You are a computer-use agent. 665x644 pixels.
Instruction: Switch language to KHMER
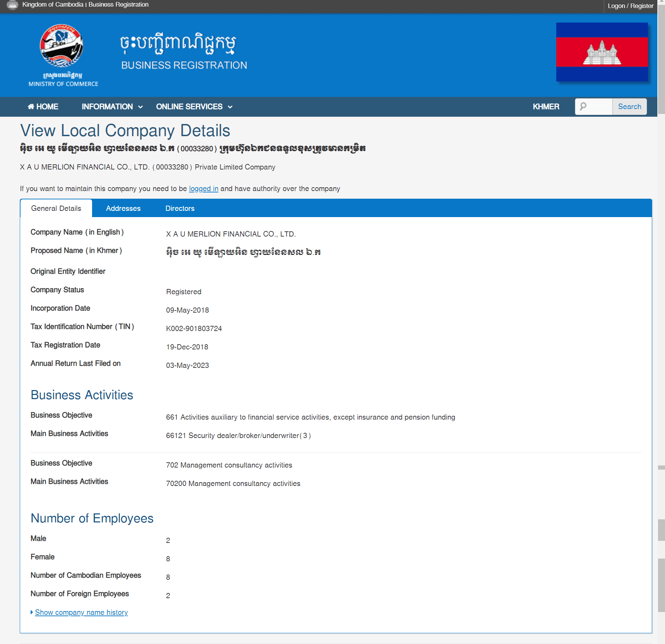click(546, 107)
